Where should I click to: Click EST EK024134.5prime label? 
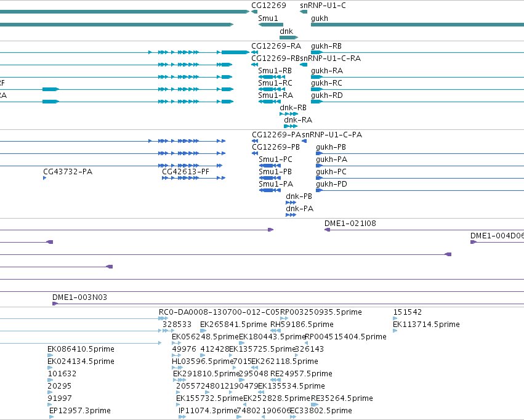point(81,361)
